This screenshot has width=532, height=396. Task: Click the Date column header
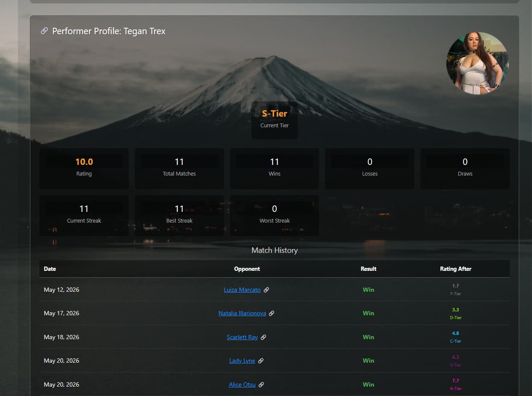50,269
